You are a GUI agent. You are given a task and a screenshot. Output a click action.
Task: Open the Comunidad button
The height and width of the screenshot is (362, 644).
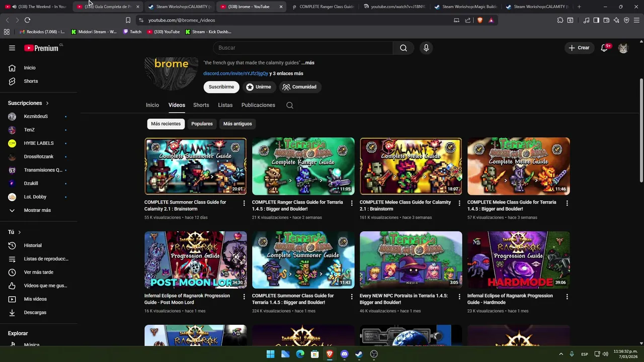click(x=300, y=87)
